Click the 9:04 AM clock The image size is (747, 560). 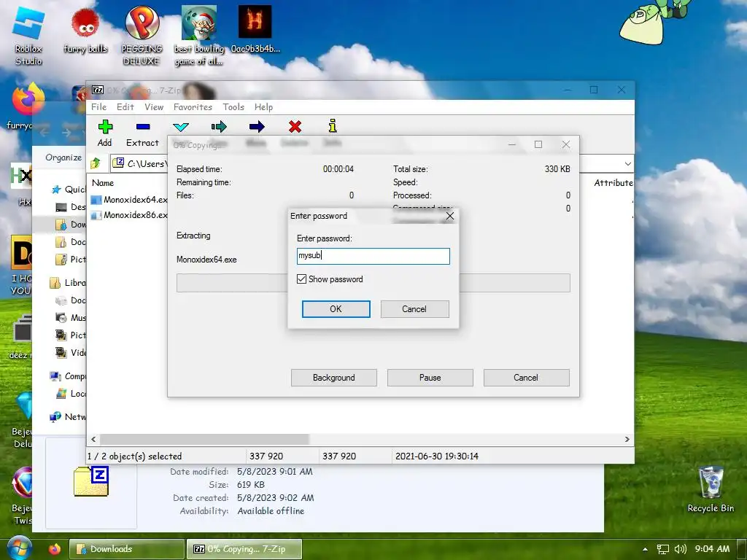coord(712,549)
